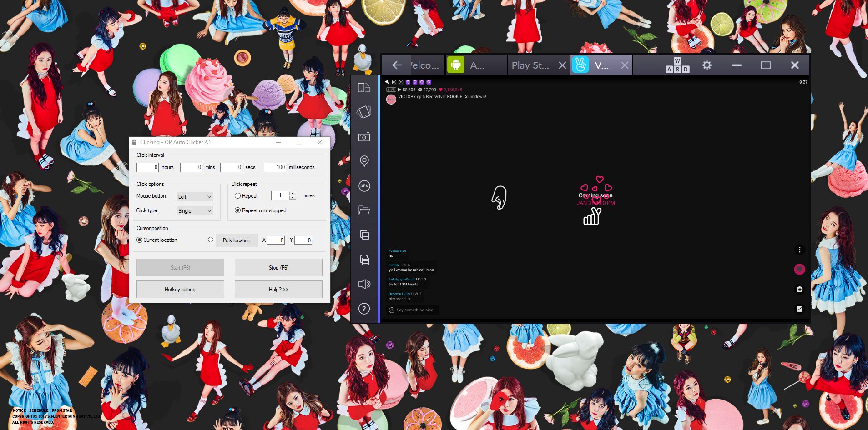Viewport: 868px width, 430px height.
Task: Click the video title 'VICTORY ep.6 Red Velvet ROOKIE Countdown!'
Action: click(442, 97)
